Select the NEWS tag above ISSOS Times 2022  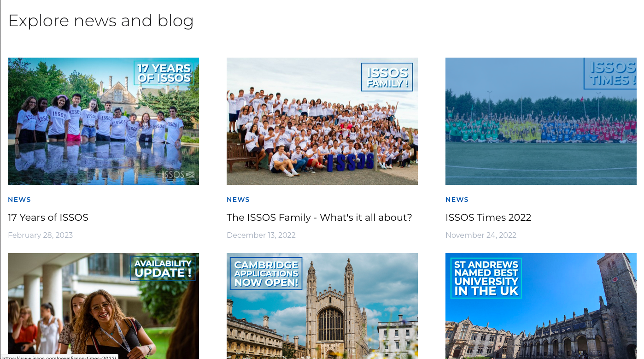tap(457, 200)
